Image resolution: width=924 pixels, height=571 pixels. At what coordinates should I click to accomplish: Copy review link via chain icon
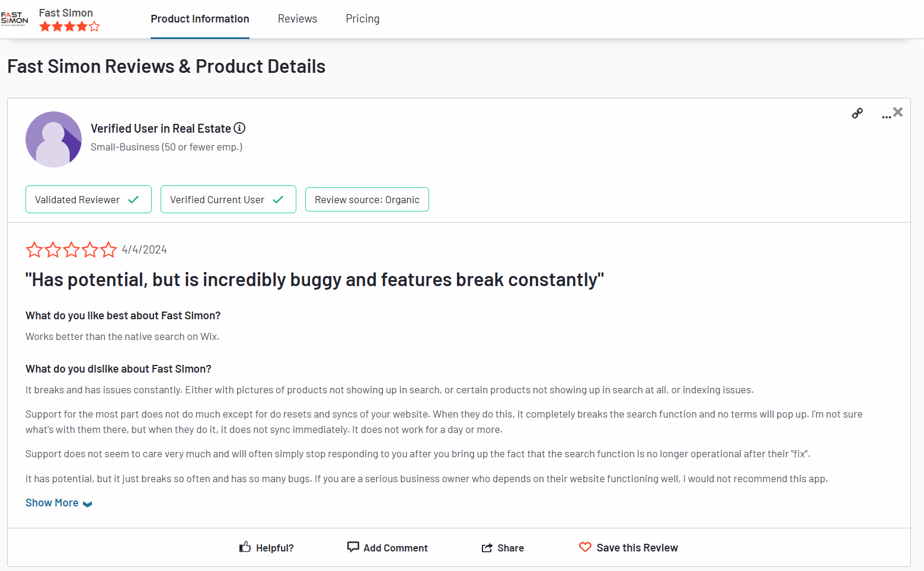coord(857,113)
